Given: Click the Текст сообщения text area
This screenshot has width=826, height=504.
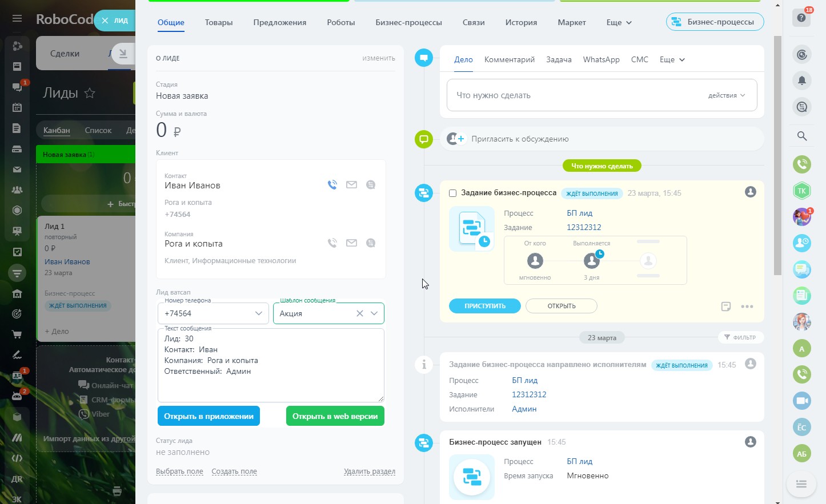Looking at the screenshot, I should coord(271,365).
